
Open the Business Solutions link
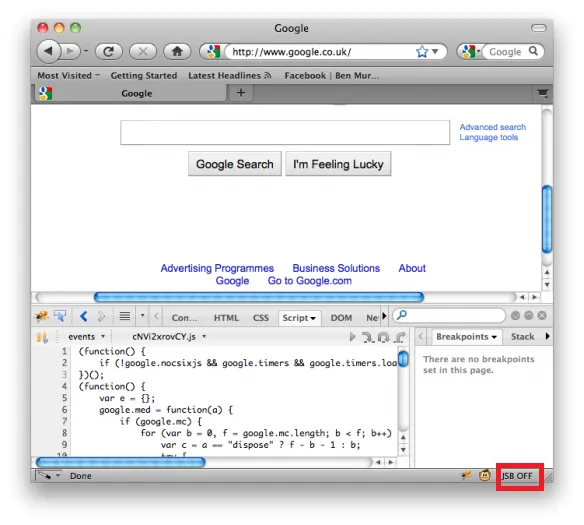point(336,268)
